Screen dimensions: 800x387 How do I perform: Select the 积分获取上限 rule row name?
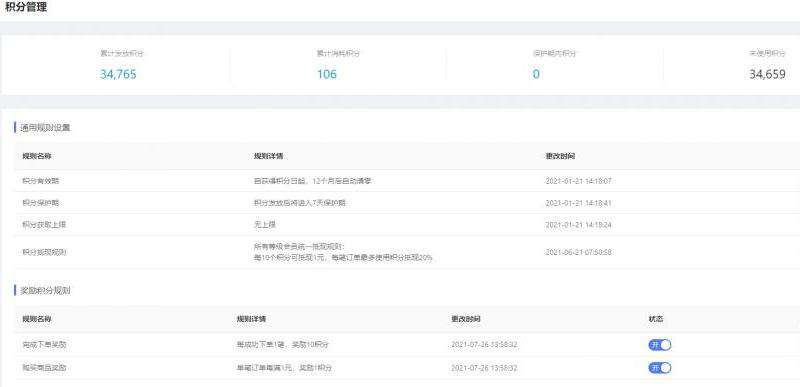pos(44,225)
